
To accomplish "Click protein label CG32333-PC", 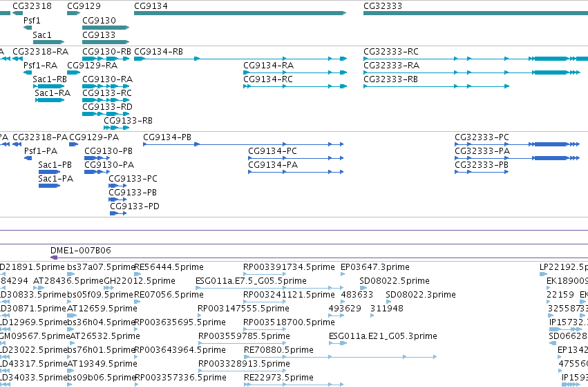I will pos(482,137).
